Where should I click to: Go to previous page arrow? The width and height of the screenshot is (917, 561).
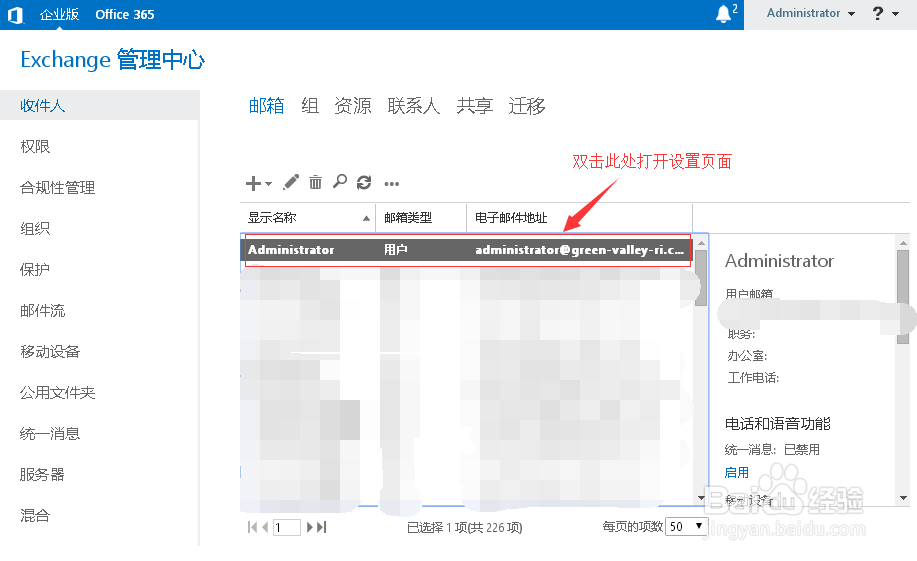tap(266, 527)
